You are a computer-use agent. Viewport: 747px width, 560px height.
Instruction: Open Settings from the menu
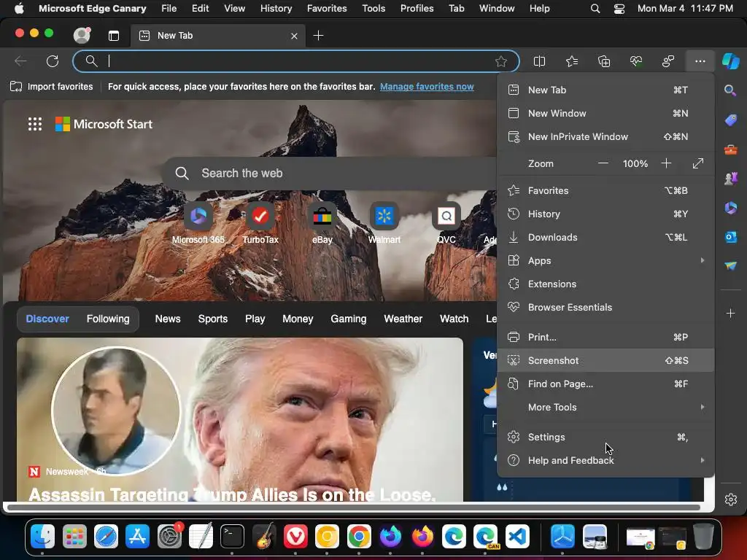(606, 437)
